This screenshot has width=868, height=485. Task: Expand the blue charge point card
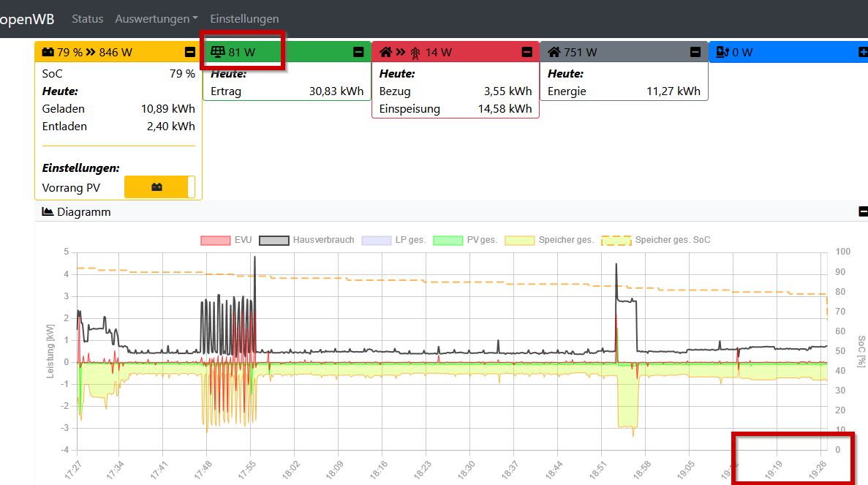click(x=862, y=52)
